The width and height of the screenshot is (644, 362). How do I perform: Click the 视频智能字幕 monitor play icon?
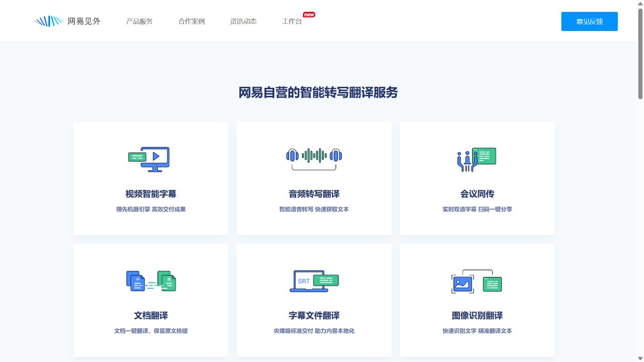(x=149, y=159)
